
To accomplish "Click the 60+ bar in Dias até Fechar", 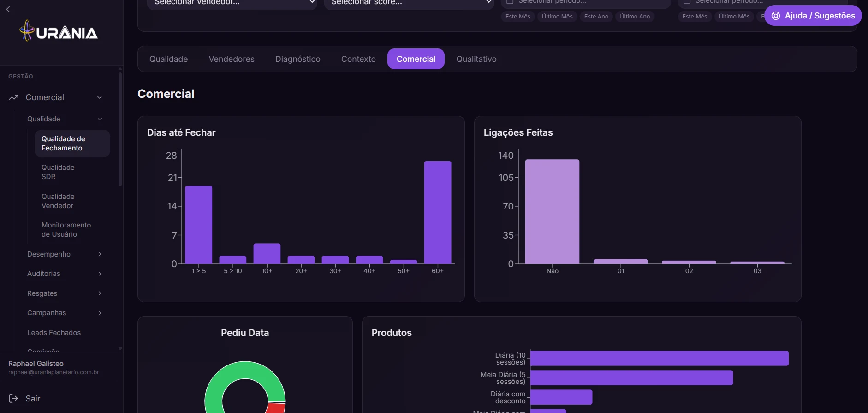I will pos(438,212).
